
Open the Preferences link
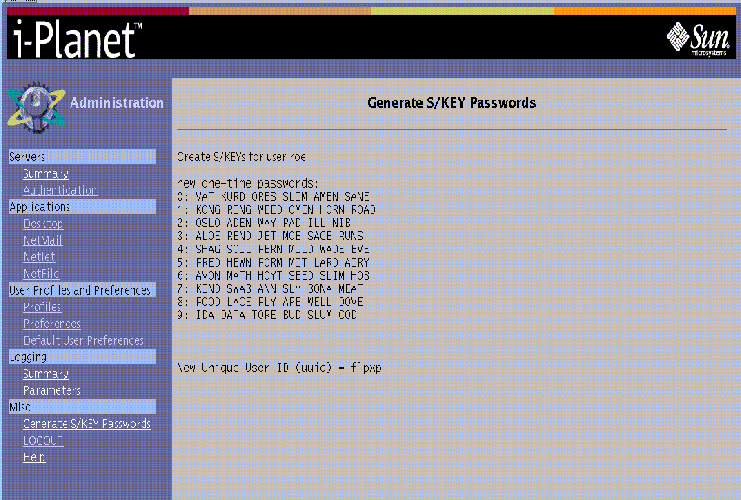(52, 324)
